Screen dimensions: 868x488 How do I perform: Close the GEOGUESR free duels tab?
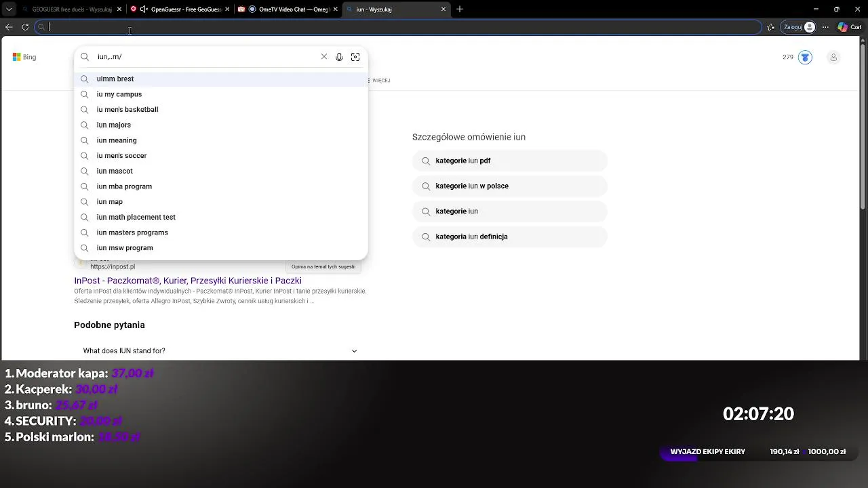pos(119,9)
